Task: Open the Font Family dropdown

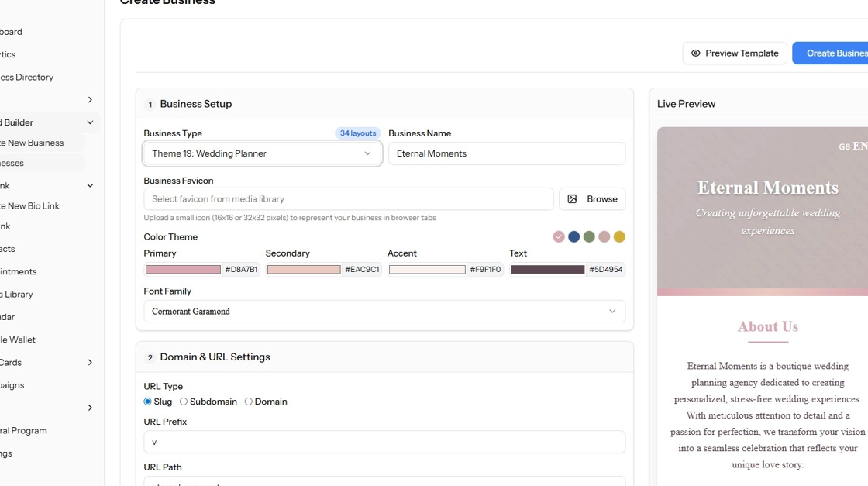Action: click(x=384, y=311)
